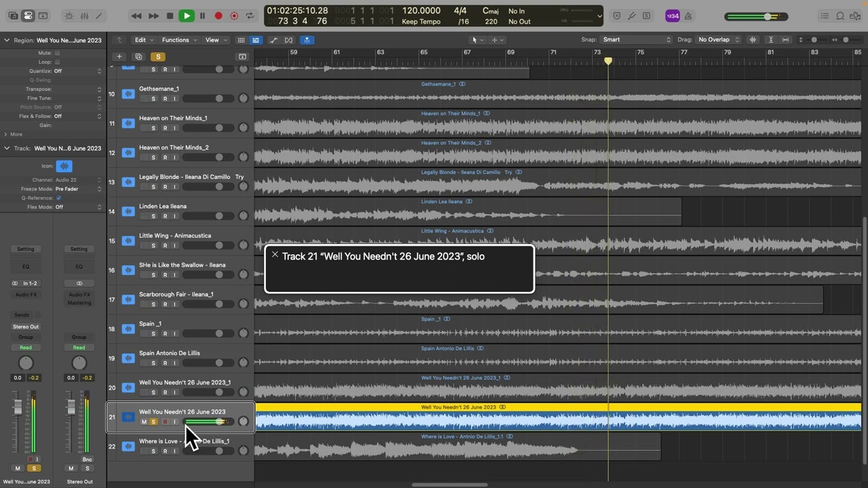Open the Snap dropdown set to Smart
868x488 pixels.
pyautogui.click(x=636, y=40)
